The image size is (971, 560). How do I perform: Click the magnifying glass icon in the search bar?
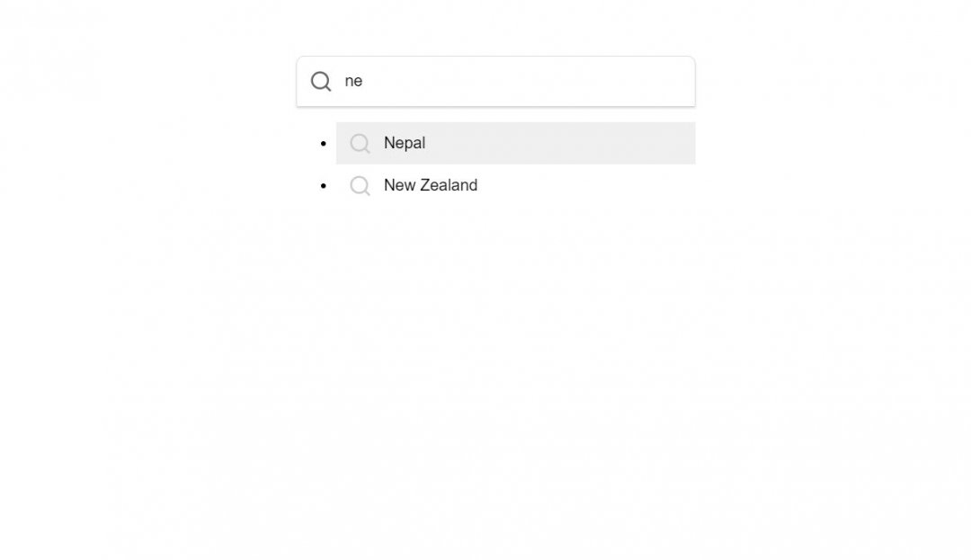click(x=321, y=81)
